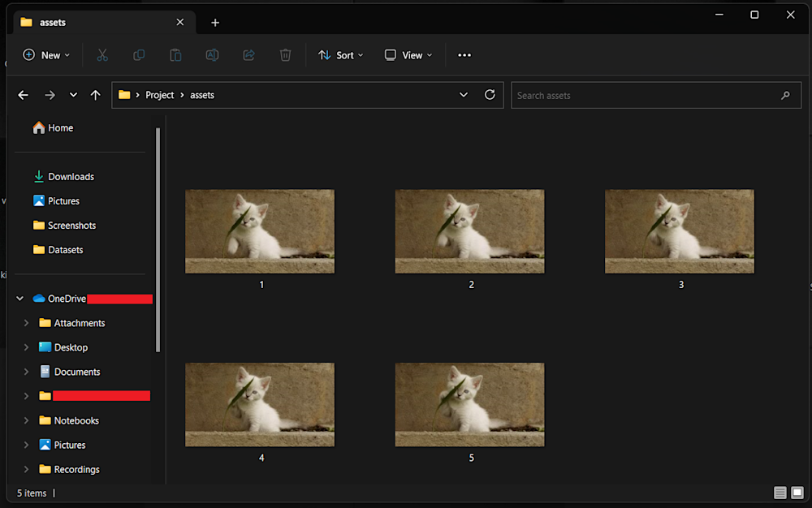812x508 pixels.
Task: Click the Delete trash icon
Action: tap(285, 55)
